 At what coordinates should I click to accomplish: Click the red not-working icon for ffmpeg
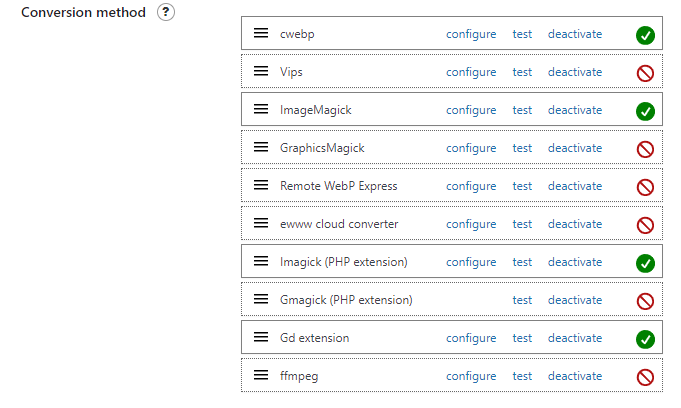pyautogui.click(x=645, y=377)
